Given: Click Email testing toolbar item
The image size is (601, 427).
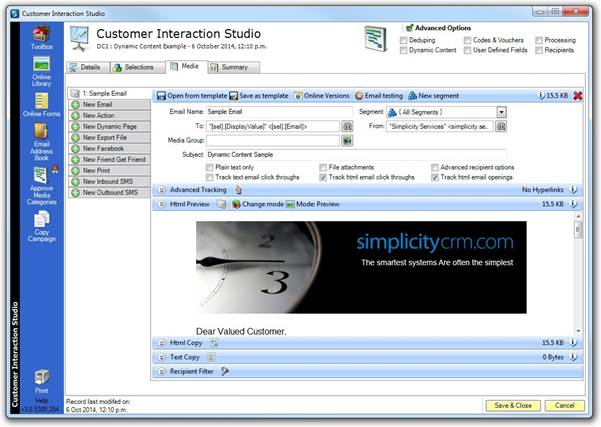Looking at the screenshot, I should (379, 96).
